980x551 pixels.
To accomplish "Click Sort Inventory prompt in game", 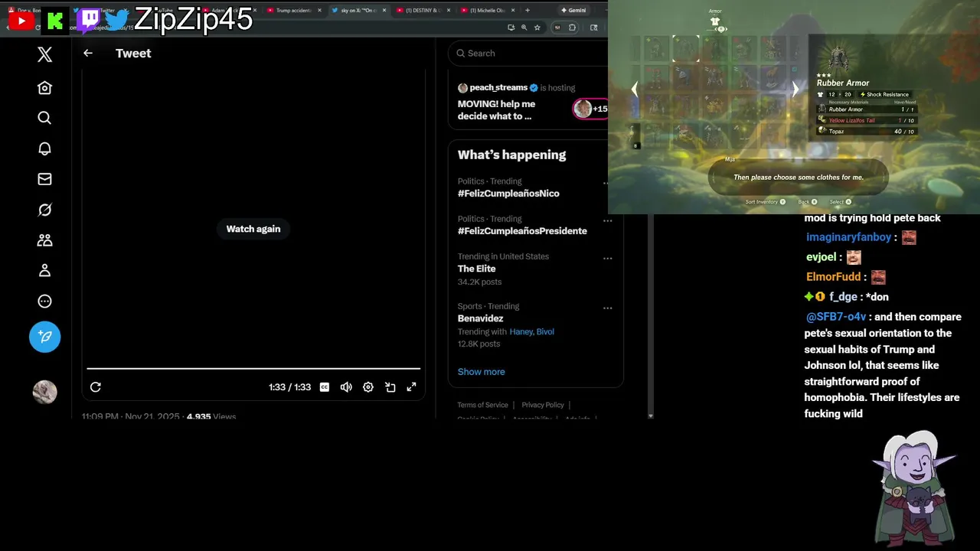I will [x=766, y=202].
